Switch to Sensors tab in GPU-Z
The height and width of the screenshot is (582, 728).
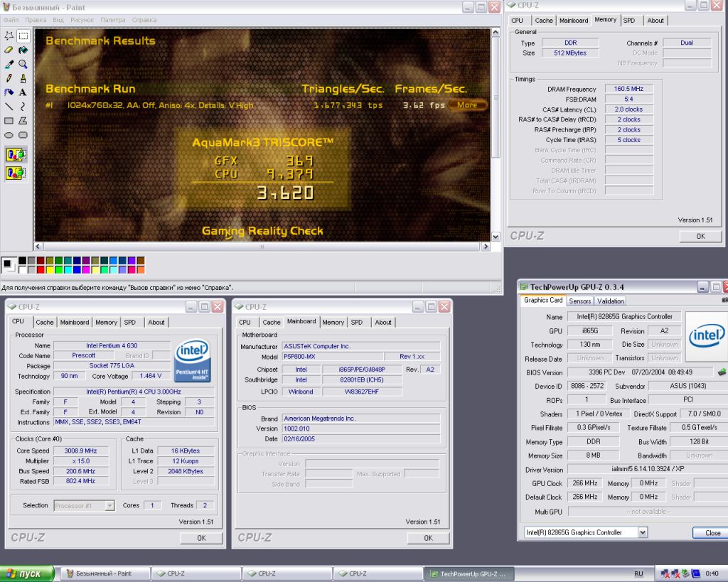click(x=580, y=301)
